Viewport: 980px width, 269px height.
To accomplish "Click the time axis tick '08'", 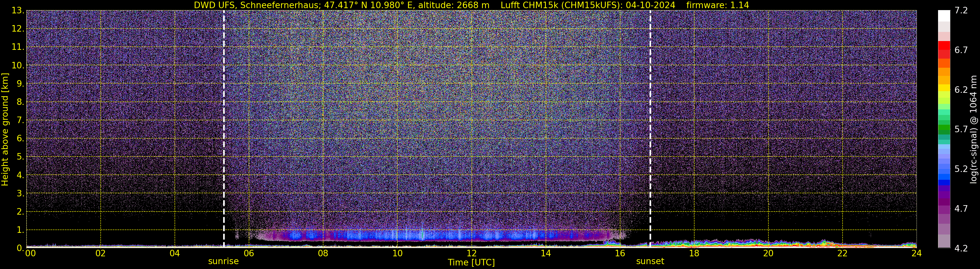I will 323,254.
